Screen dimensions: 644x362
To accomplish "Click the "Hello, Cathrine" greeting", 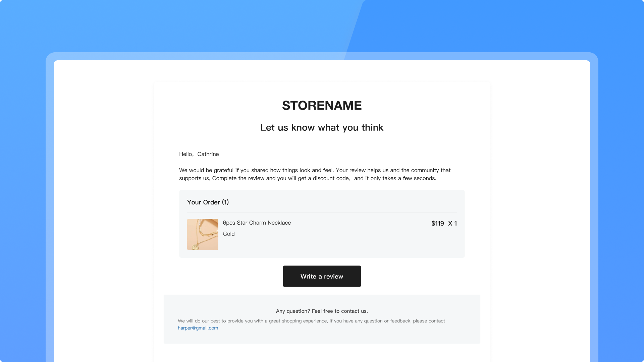I will [199, 154].
